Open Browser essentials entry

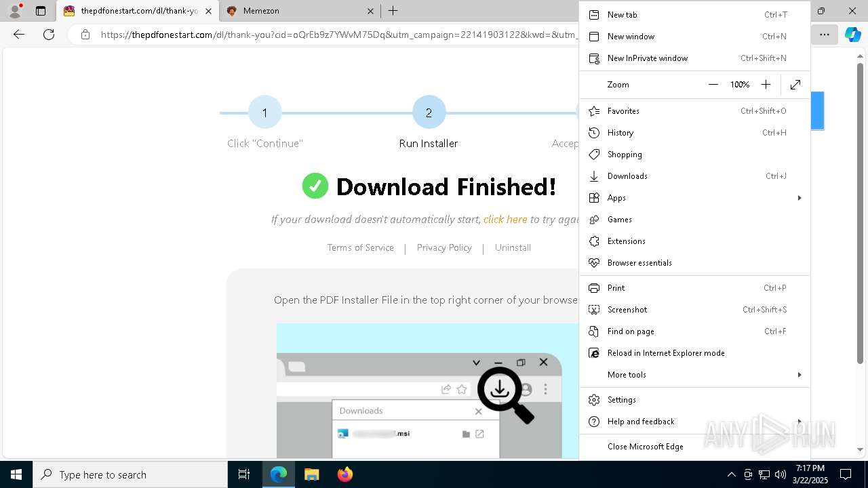(x=694, y=262)
